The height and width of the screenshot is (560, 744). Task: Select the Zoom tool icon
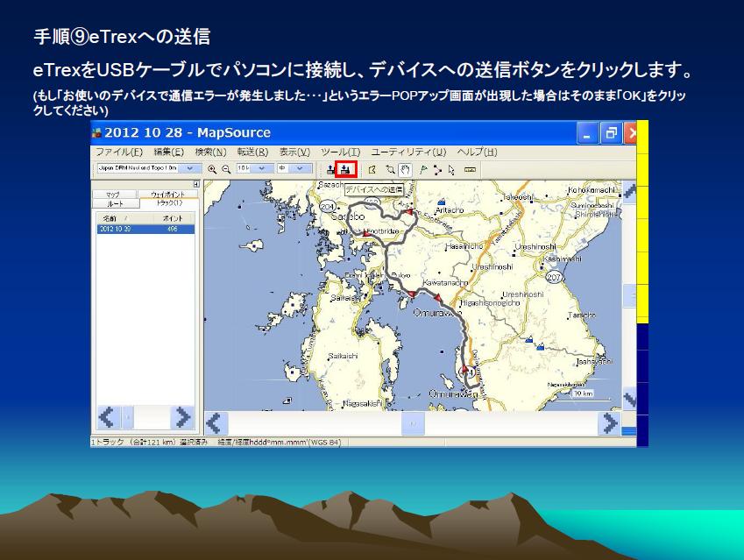point(390,169)
